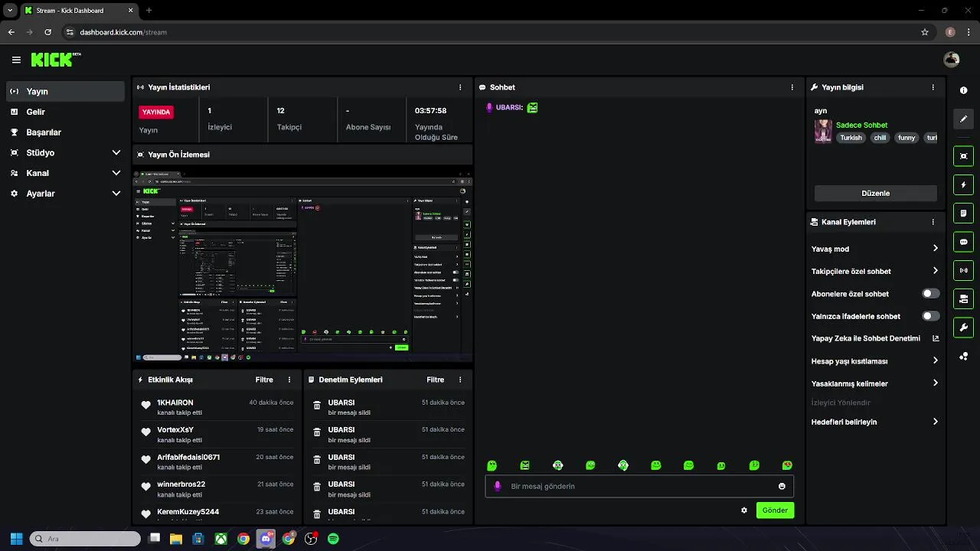Screen dimensions: 980x551
Task: Open Yasaklanmış kelimeler settings
Action: [x=875, y=383]
